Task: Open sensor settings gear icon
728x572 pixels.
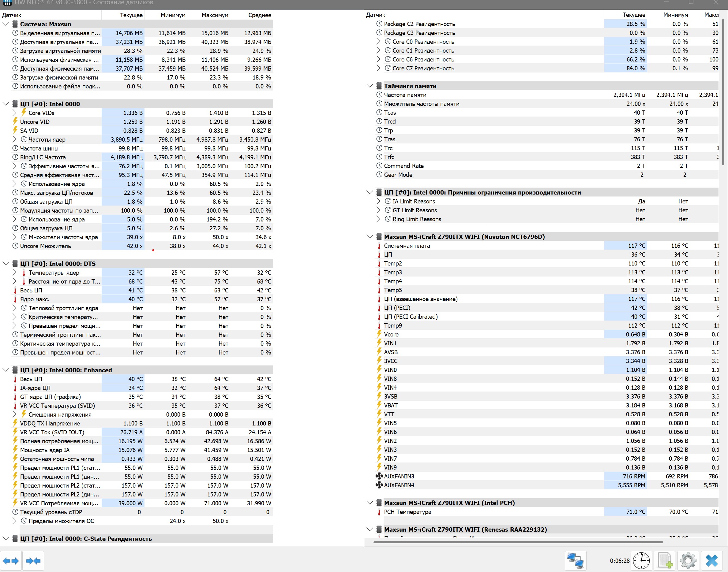Action: click(x=688, y=561)
